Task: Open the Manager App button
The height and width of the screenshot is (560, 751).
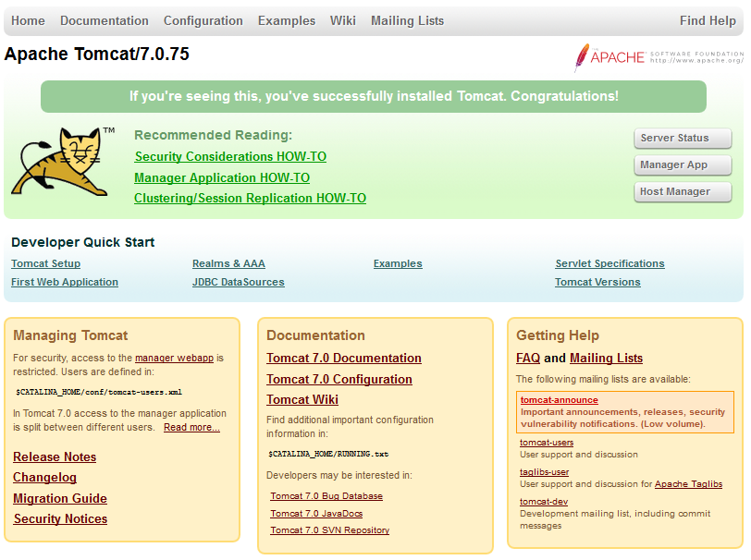Action: [x=683, y=164]
